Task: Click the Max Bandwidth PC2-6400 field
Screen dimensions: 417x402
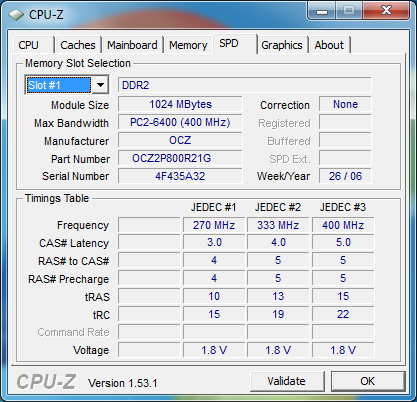Action: click(x=180, y=122)
